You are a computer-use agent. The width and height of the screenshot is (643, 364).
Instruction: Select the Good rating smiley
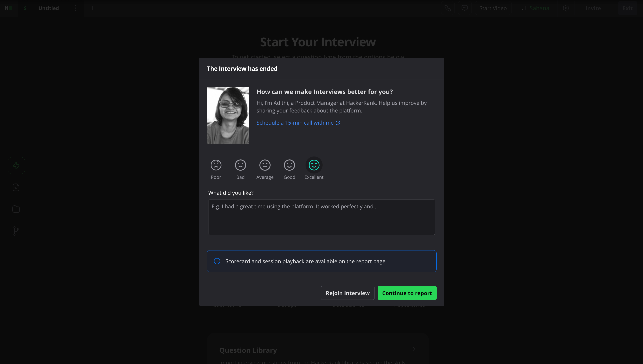[x=289, y=165]
